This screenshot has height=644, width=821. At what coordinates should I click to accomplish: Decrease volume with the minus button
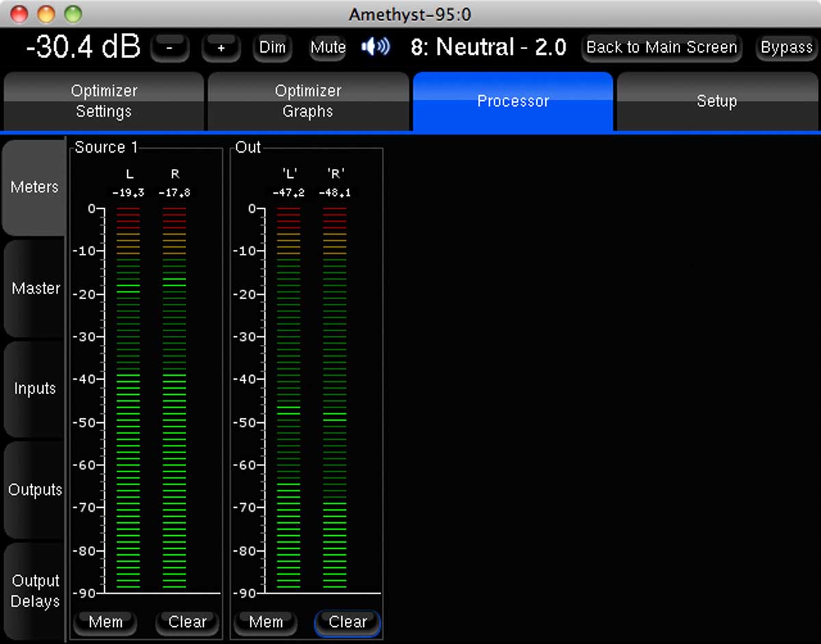[x=170, y=48]
